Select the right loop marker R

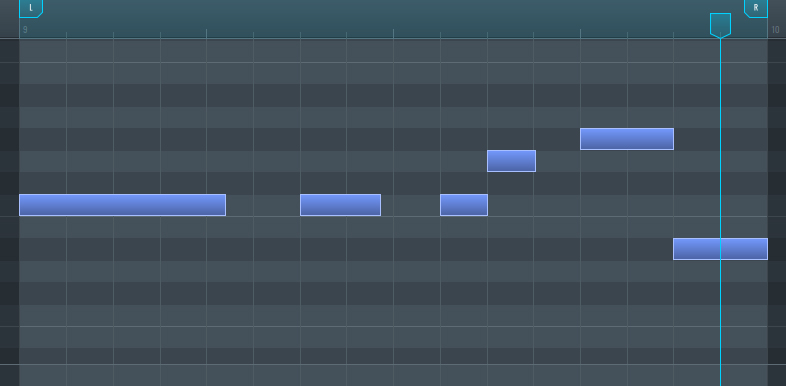pyautogui.click(x=755, y=8)
